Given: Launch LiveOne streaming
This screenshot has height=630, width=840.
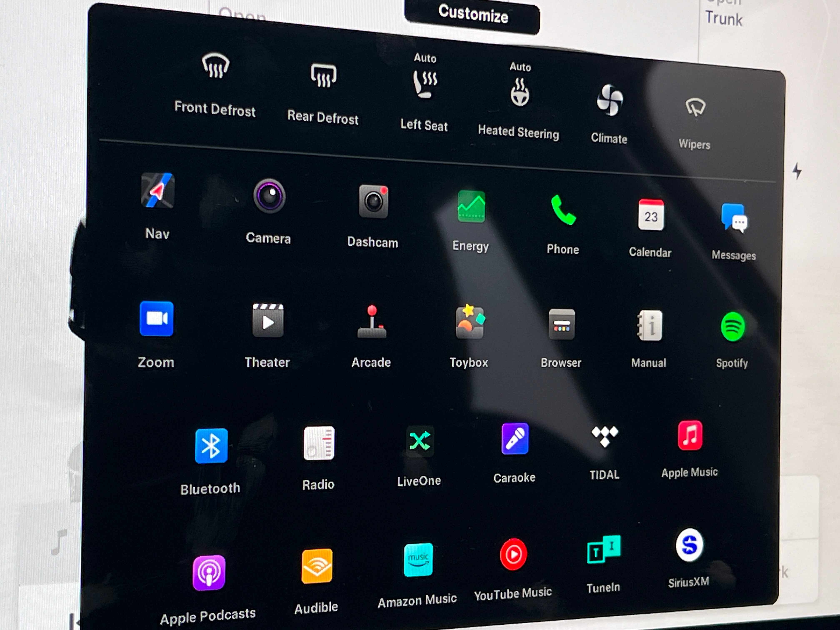Looking at the screenshot, I should tap(419, 440).
